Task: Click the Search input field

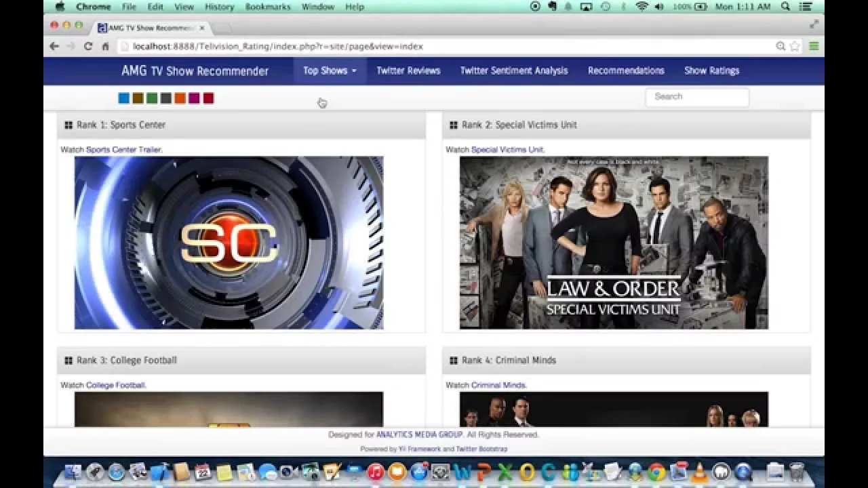Action: click(x=697, y=97)
